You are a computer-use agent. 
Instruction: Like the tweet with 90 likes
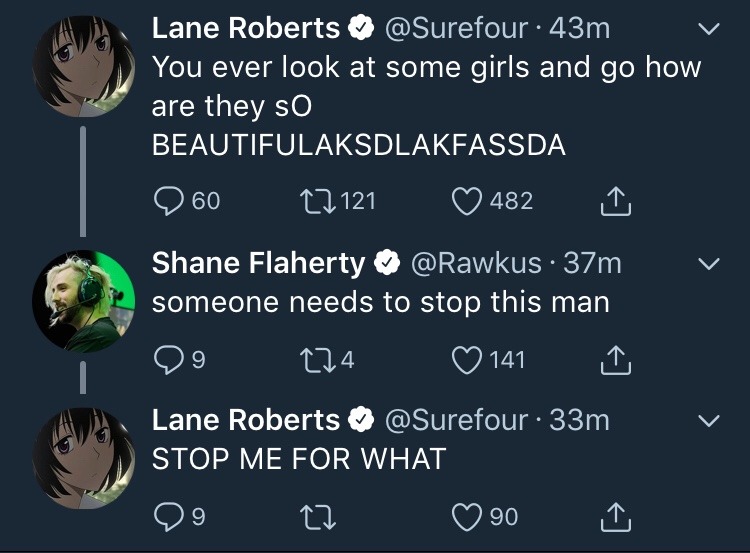coord(465,516)
